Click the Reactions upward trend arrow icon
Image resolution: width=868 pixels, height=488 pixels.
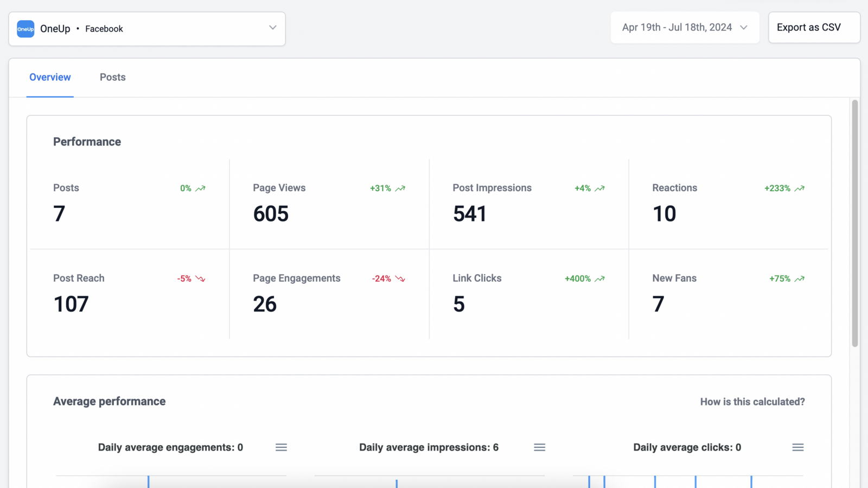pyautogui.click(x=799, y=188)
